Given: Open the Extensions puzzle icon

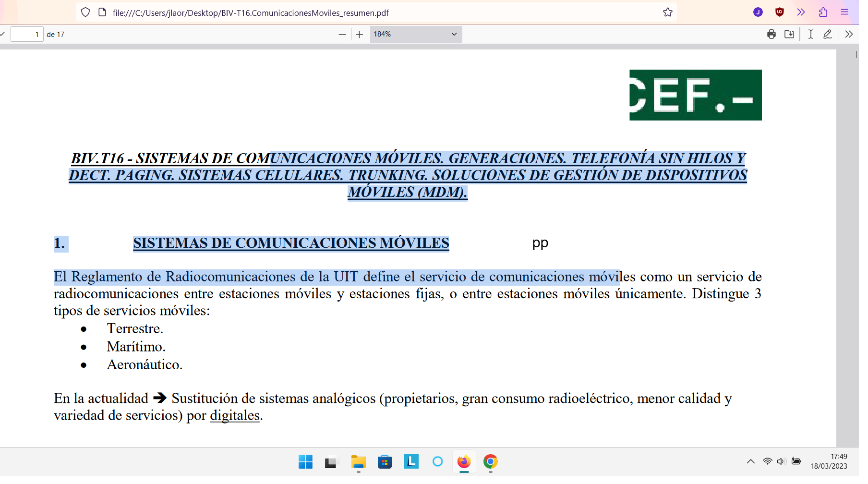Looking at the screenshot, I should (823, 12).
